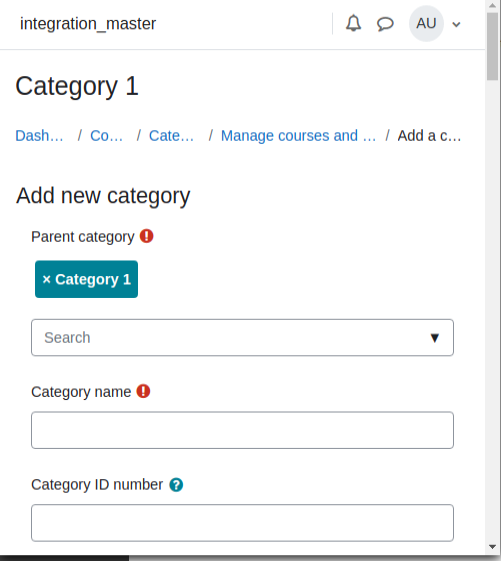Screen dimensions: 501x561
Task: Open Manage courses and categories breadcrumb
Action: pos(298,136)
